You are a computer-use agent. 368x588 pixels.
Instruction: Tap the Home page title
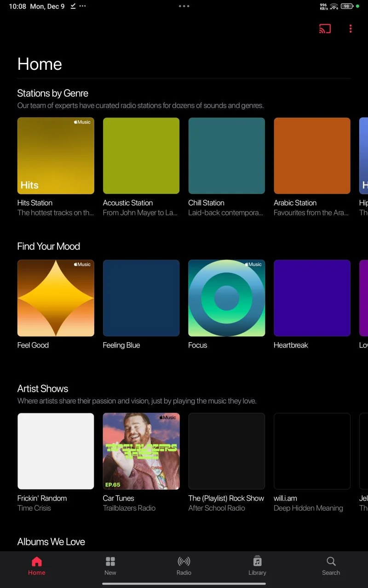pos(40,64)
